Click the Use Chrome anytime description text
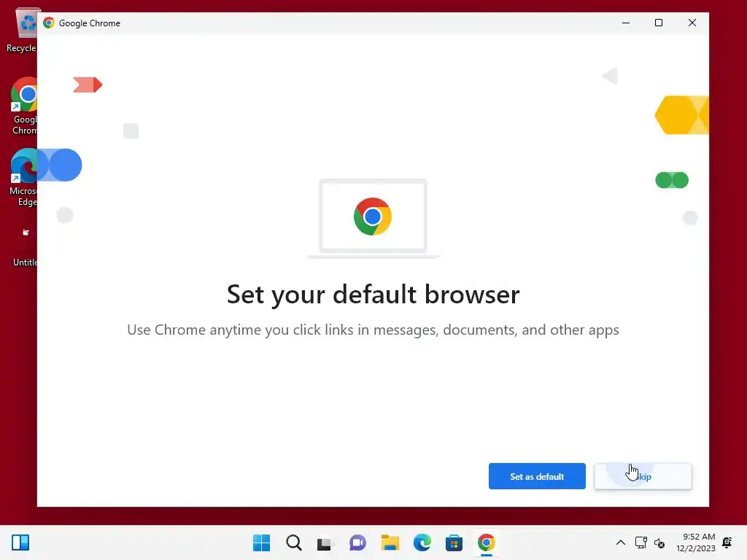Image resolution: width=747 pixels, height=560 pixels. [373, 330]
